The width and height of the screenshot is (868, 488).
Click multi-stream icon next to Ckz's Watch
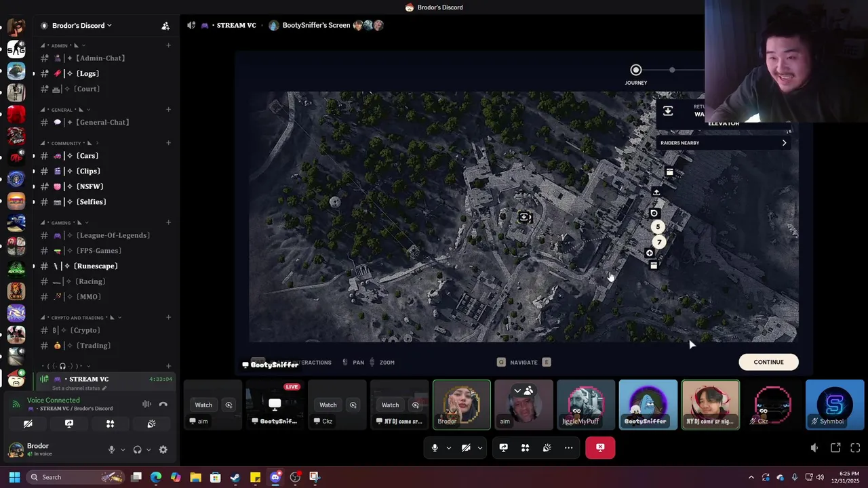click(x=353, y=405)
